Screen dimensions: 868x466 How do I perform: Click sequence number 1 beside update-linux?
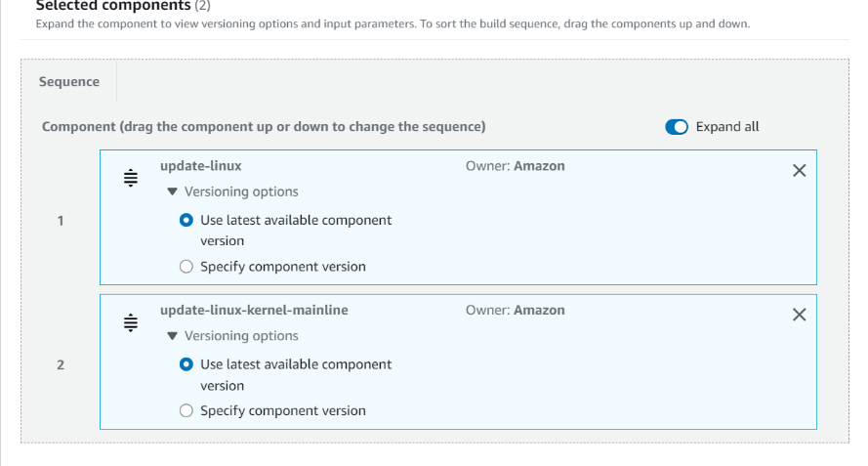(x=61, y=221)
